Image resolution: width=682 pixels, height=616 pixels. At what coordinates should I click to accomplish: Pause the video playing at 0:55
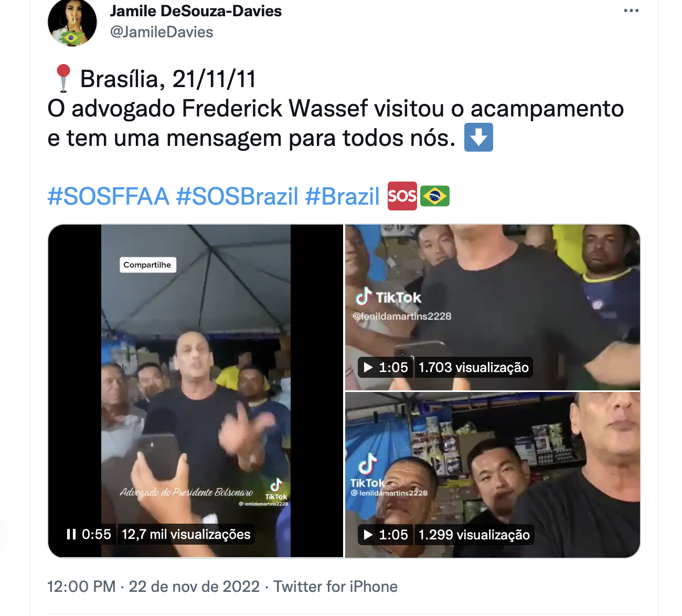(x=71, y=534)
